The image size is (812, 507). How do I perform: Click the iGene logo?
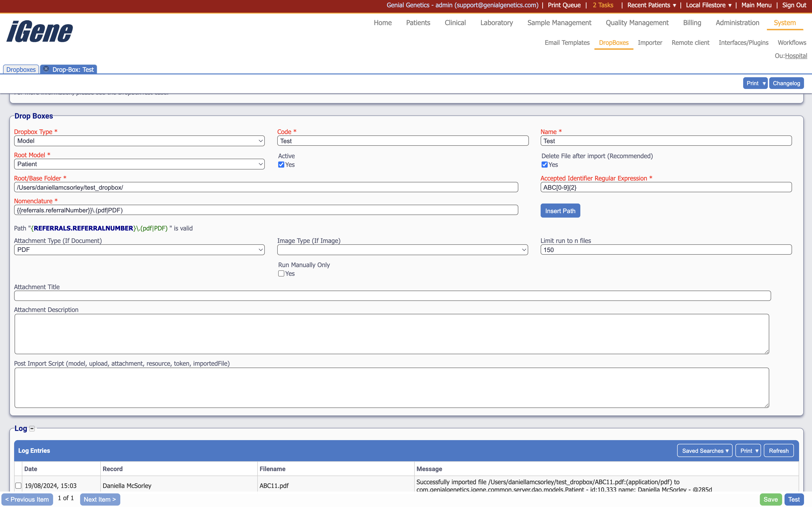39,31
